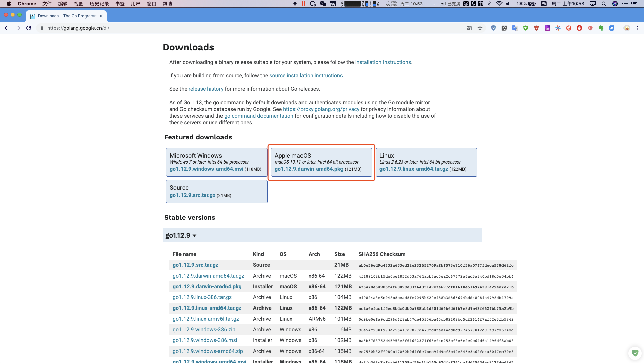The height and width of the screenshot is (363, 644).
Task: Open the Apple menu
Action: tap(9, 4)
